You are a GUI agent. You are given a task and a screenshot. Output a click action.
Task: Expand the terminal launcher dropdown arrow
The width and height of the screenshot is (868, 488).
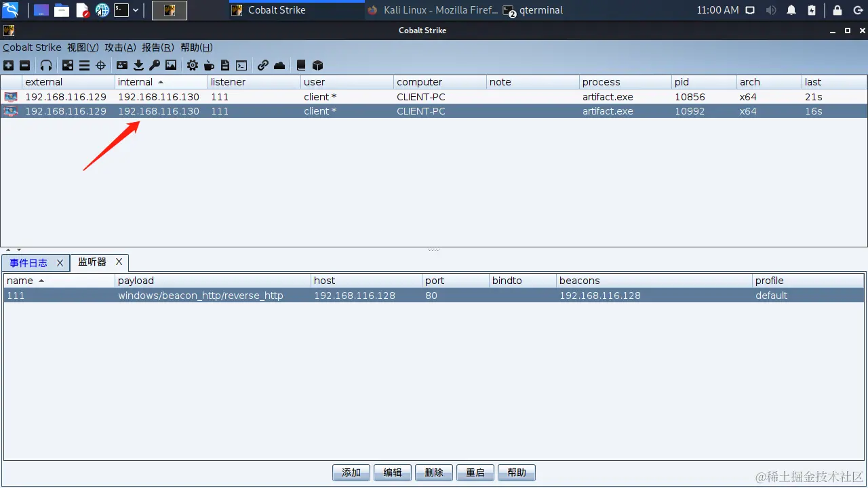136,10
